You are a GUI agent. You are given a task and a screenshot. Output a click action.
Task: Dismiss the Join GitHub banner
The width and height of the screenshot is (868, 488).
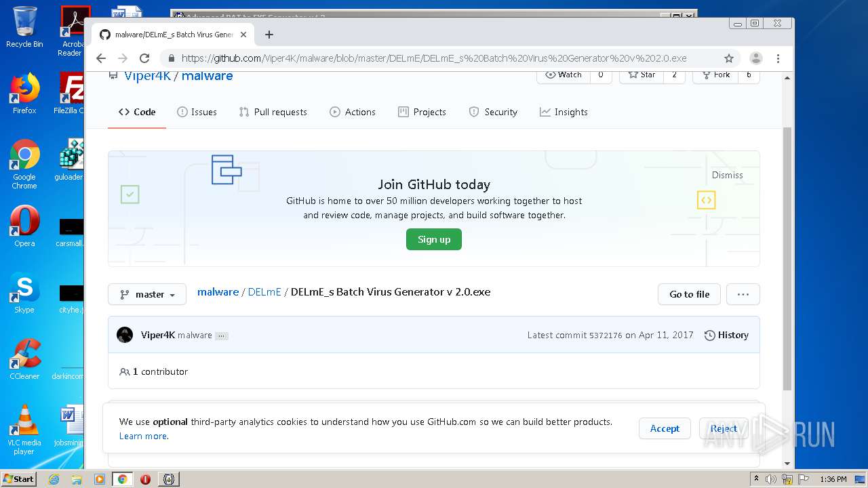point(728,175)
